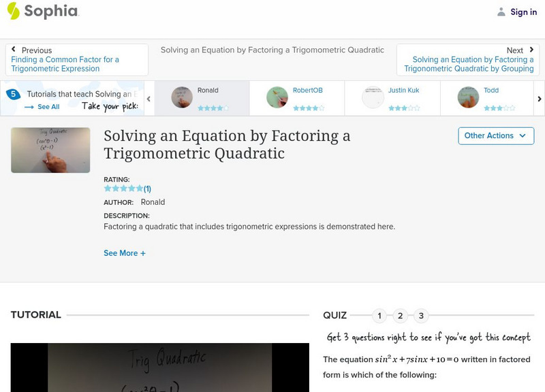
Task: Switch to Justin Kuk's tutorial card
Action: [x=394, y=95]
